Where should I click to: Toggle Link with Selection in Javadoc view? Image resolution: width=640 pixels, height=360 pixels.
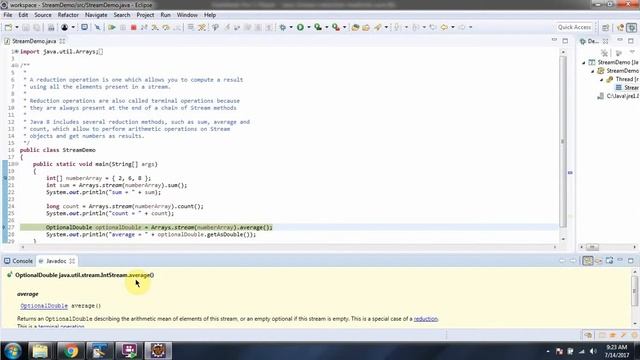(x=587, y=261)
